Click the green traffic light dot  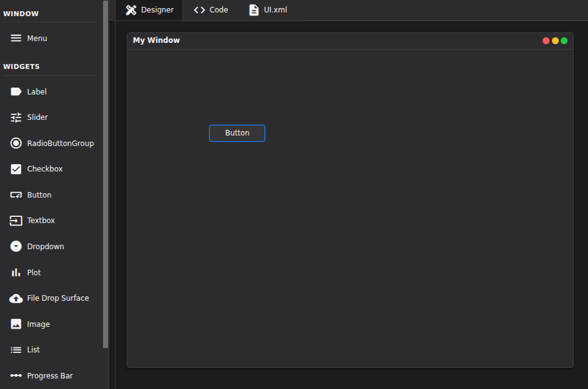point(564,40)
